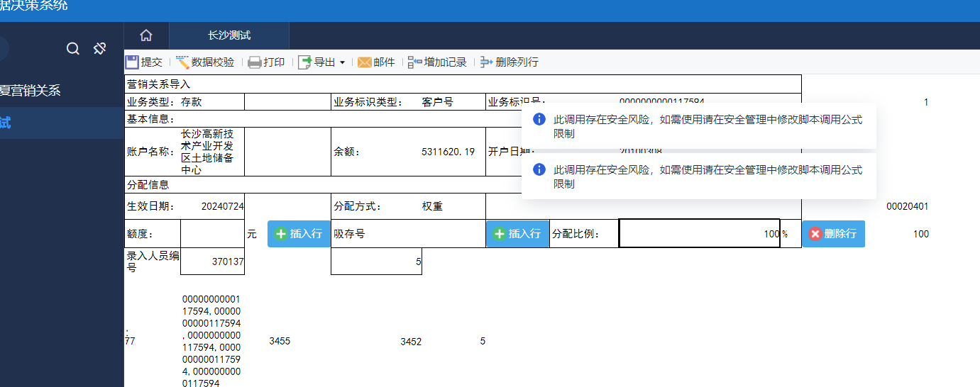
Task: Click the 余额： label
Action: (x=348, y=152)
